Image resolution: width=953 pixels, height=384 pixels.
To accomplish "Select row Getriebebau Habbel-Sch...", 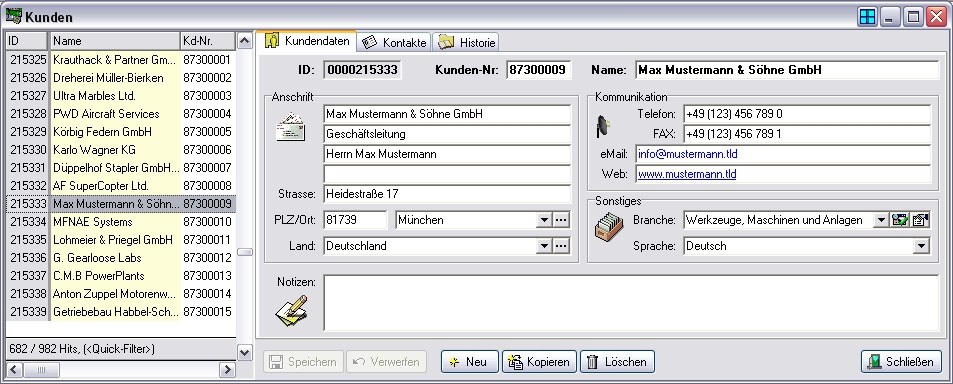I will [x=121, y=312].
